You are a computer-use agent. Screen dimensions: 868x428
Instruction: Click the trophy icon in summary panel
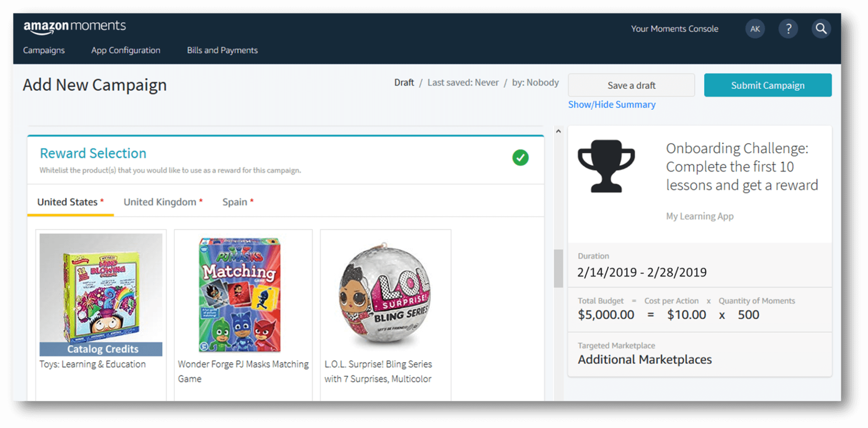(606, 166)
